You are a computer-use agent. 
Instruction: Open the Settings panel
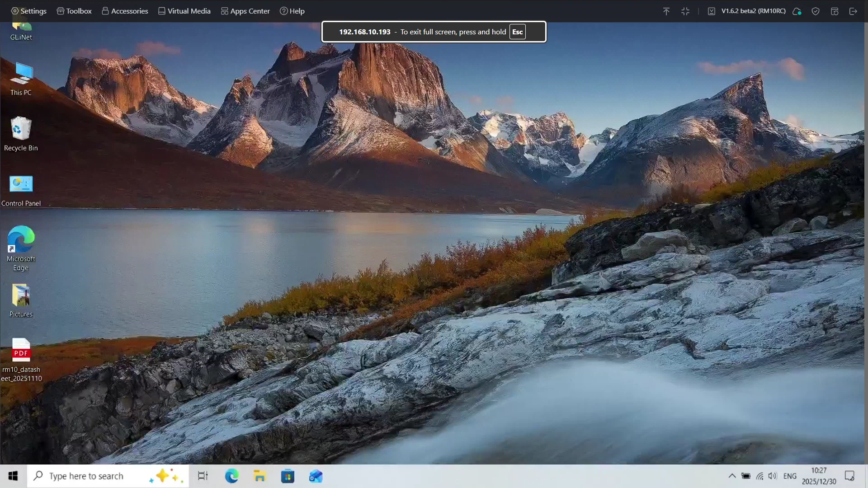(x=28, y=11)
